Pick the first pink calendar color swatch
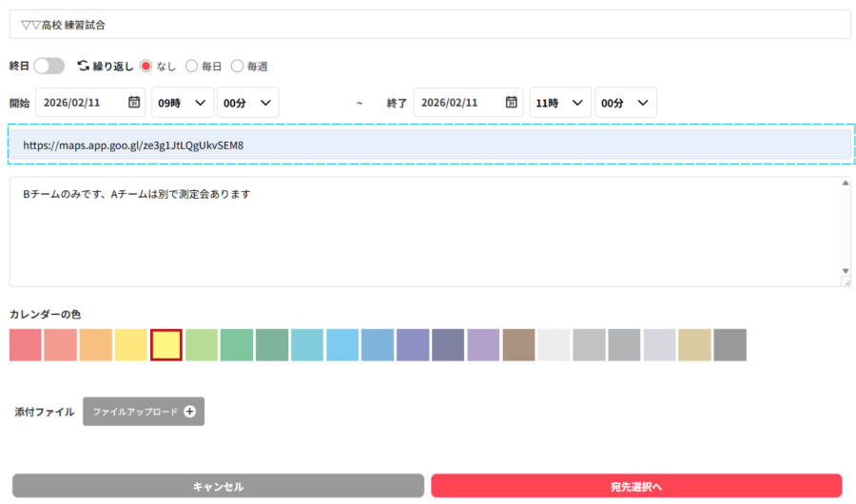 tap(26, 345)
